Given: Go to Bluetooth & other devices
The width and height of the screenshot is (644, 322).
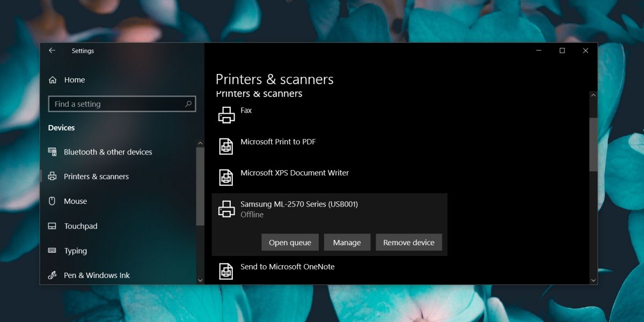Looking at the screenshot, I should 108,152.
